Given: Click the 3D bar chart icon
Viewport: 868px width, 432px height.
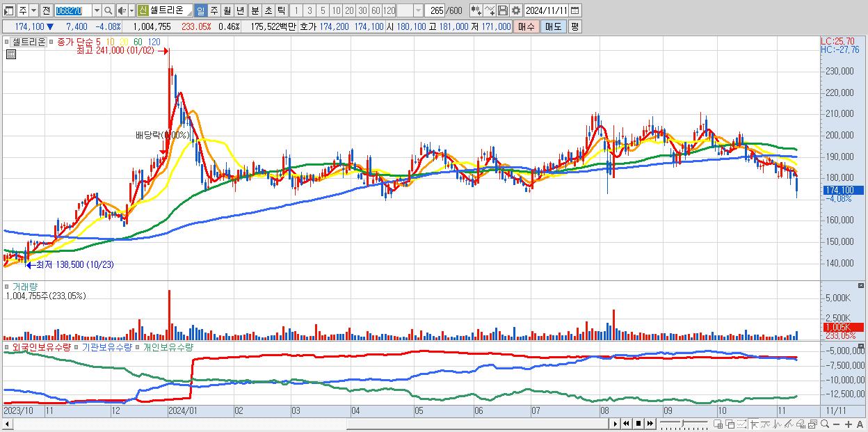Looking at the screenshot, I should (801, 424).
